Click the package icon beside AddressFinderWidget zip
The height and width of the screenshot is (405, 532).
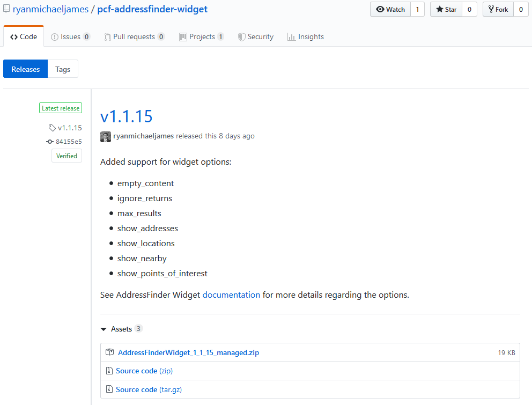coord(109,352)
